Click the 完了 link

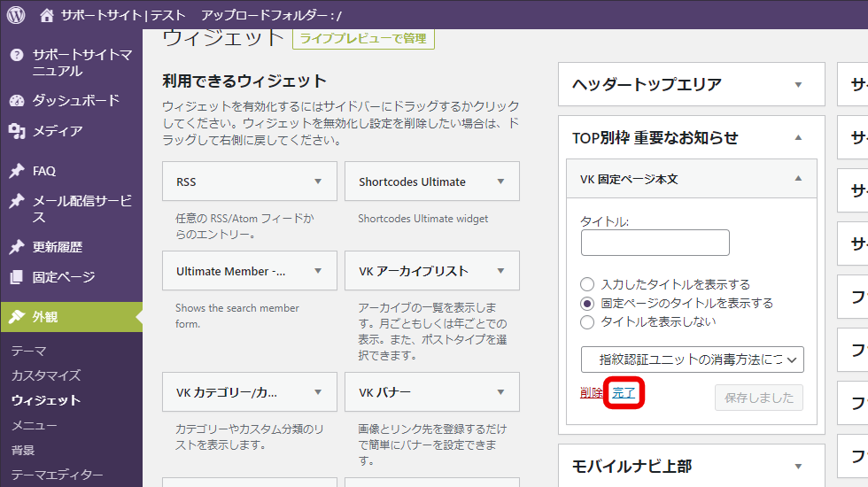pyautogui.click(x=624, y=393)
